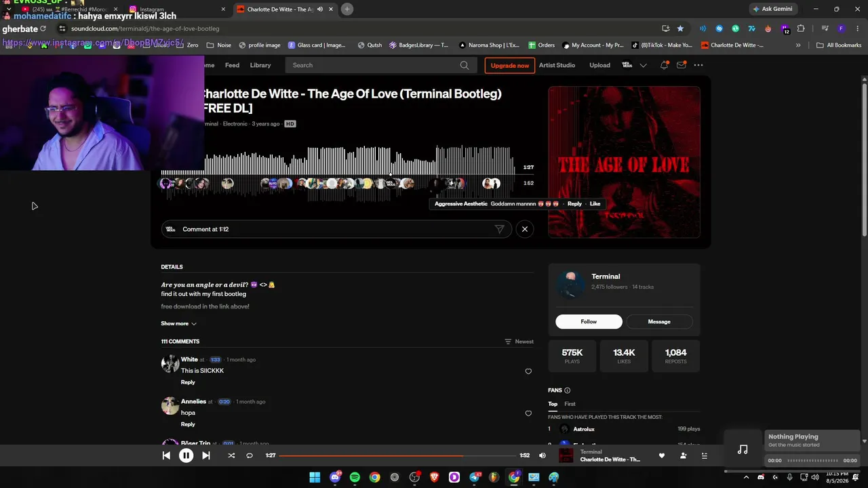This screenshot has height=488, width=868.
Task: Open SoundCloud notifications bell
Action: click(665, 65)
